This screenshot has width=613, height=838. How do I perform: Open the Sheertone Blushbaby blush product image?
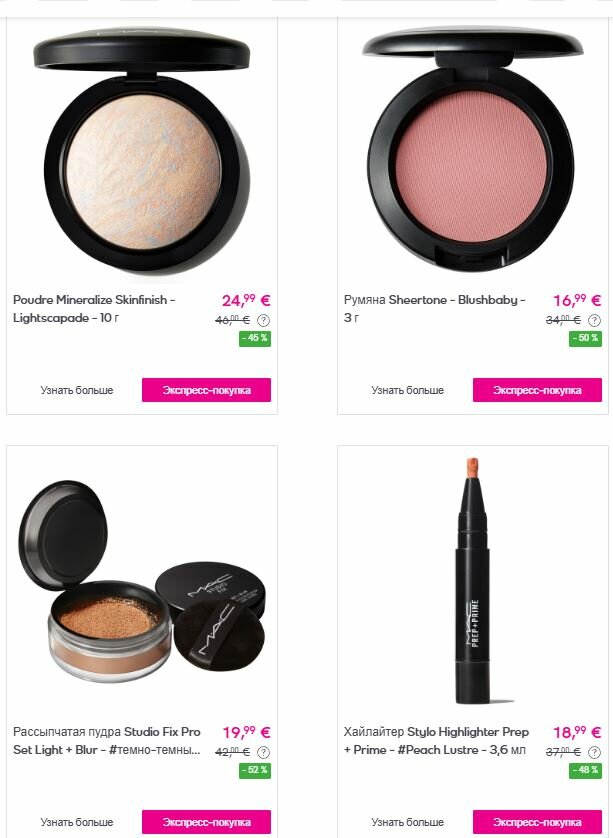[473, 149]
